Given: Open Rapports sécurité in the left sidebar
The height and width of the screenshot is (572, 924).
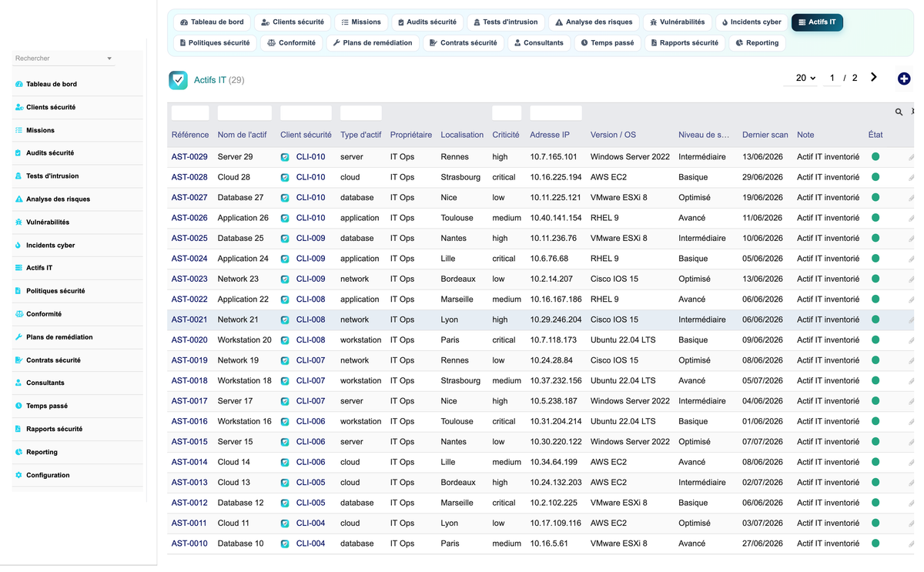Looking at the screenshot, I should [54, 429].
